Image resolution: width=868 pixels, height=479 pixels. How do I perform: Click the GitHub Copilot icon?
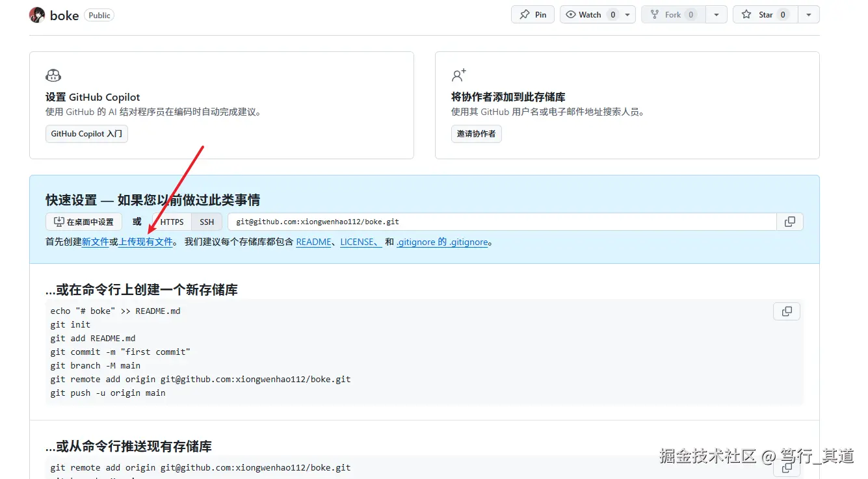pos(53,75)
